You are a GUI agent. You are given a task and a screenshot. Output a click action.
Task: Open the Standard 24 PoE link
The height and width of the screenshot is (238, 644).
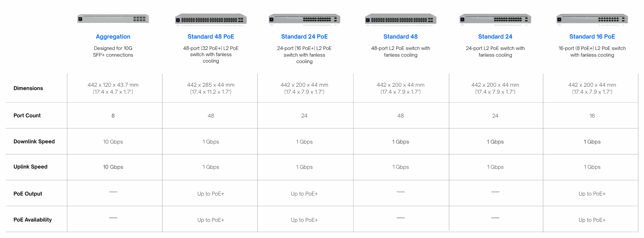point(304,37)
